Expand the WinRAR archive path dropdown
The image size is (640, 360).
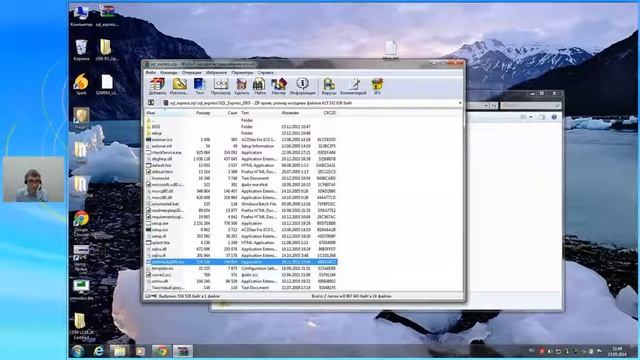[460, 103]
